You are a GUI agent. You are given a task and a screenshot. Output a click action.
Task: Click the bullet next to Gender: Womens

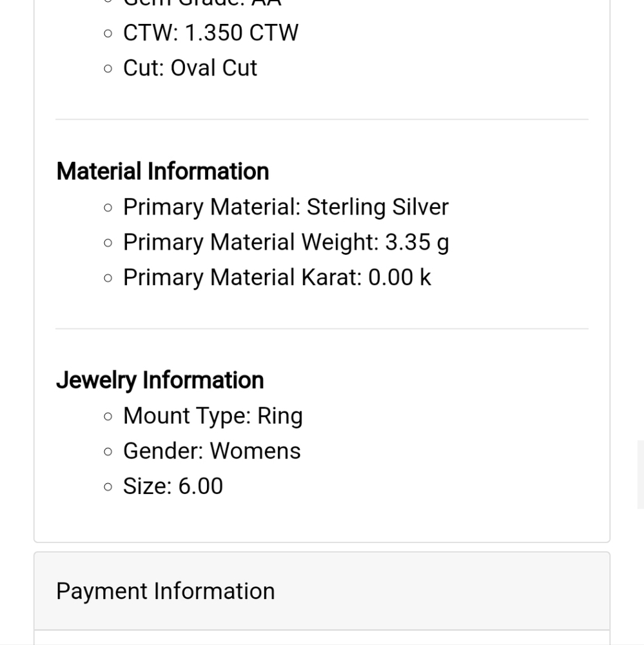click(108, 451)
